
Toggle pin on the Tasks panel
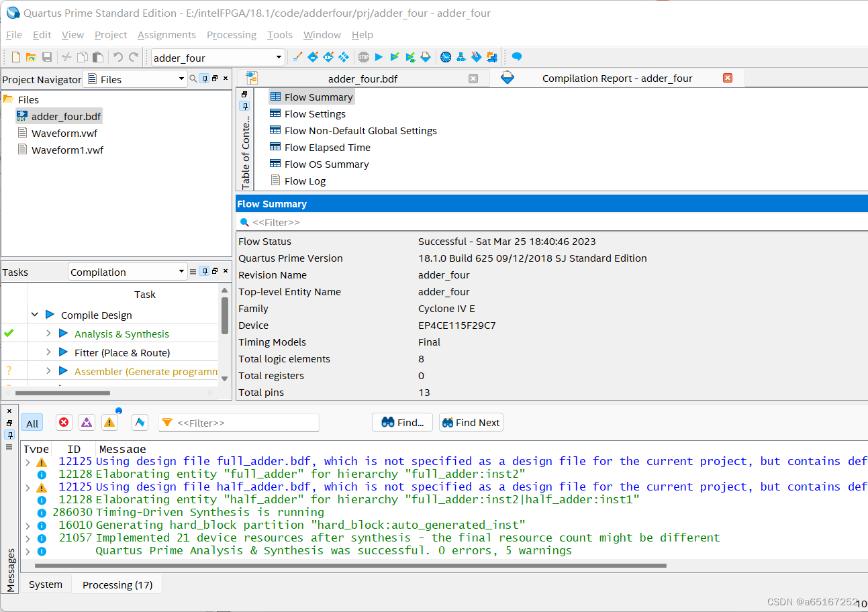tap(204, 271)
